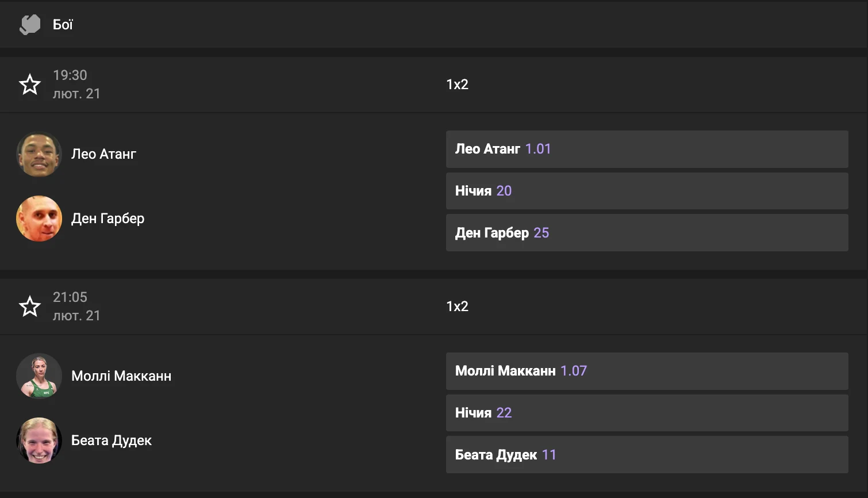The height and width of the screenshot is (498, 868).
Task: Bet on Лео Атанг at 1.01
Action: click(x=647, y=150)
